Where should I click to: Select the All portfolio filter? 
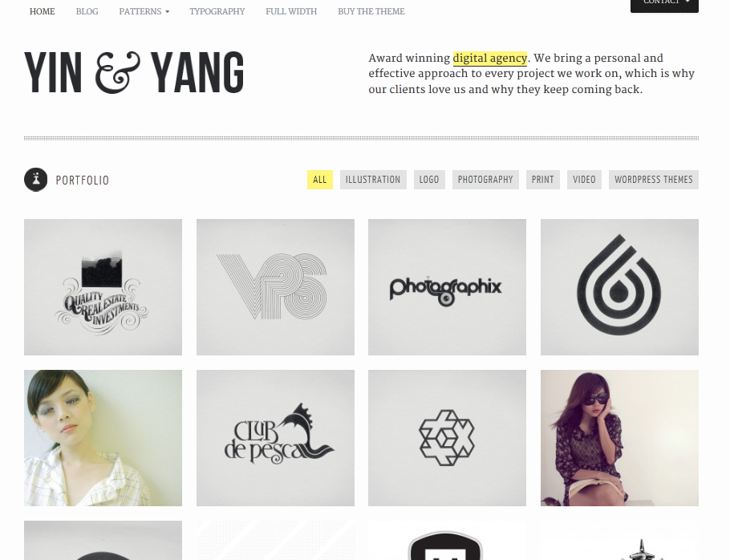click(x=320, y=180)
